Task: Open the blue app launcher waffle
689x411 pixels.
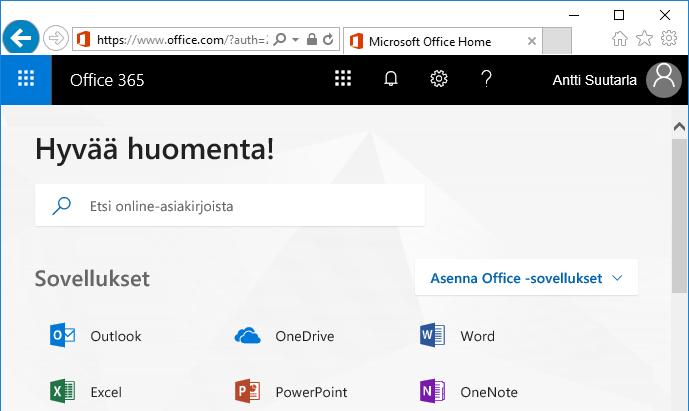Action: (x=26, y=80)
